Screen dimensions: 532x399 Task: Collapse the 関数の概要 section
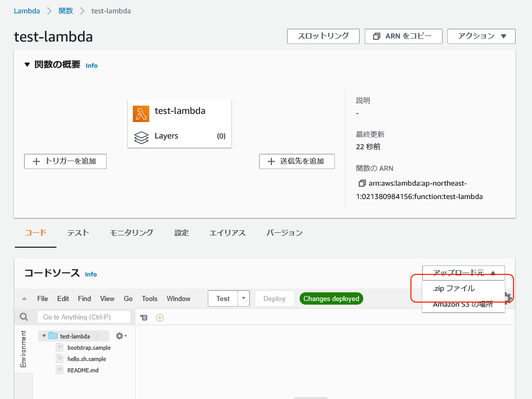pos(27,65)
